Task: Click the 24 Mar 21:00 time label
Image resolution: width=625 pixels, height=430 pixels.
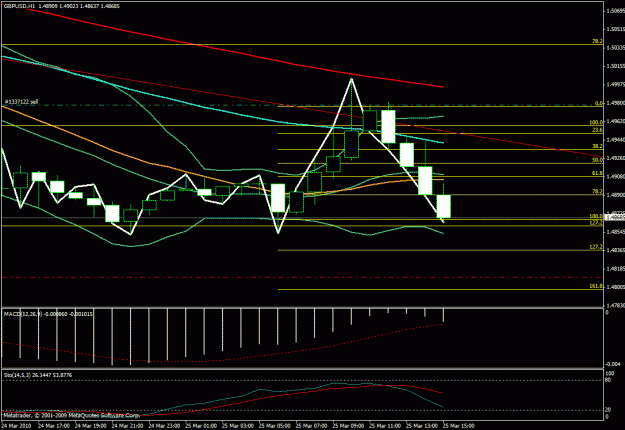Action: pyautogui.click(x=127, y=426)
